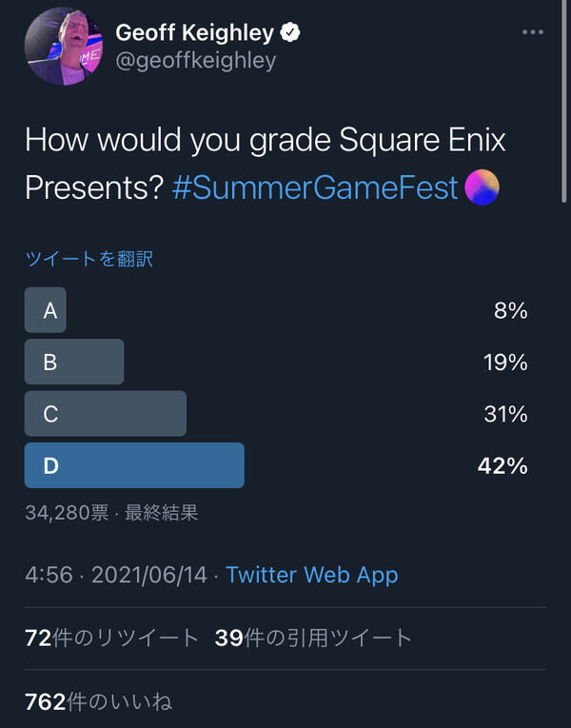
Task: Click the 42% result for option D
Action: [502, 465]
